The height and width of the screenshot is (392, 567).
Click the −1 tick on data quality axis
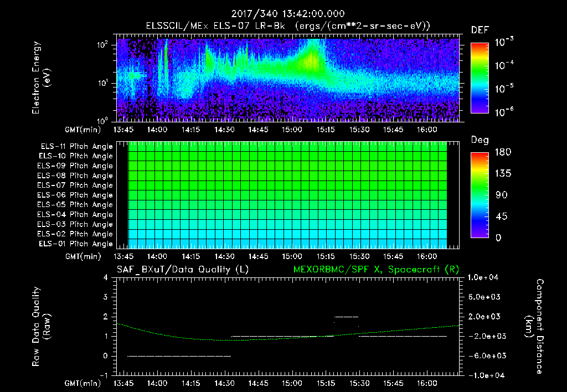coord(104,375)
